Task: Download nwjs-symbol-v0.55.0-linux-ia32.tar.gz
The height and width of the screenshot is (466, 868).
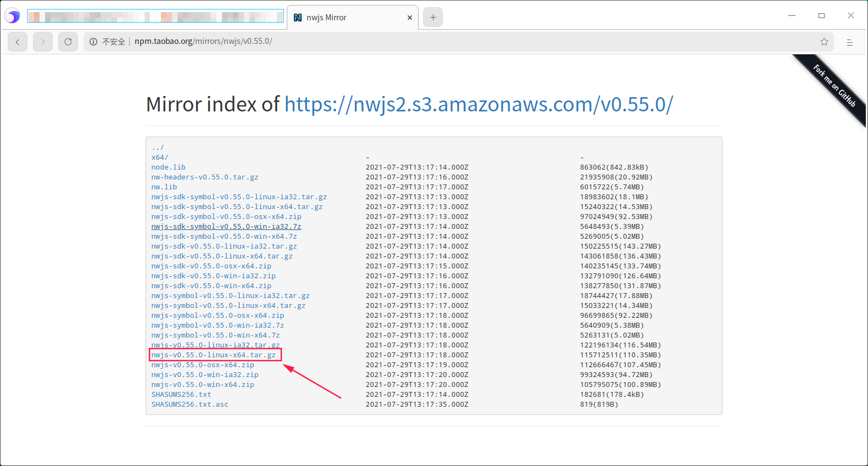Action: (x=231, y=295)
